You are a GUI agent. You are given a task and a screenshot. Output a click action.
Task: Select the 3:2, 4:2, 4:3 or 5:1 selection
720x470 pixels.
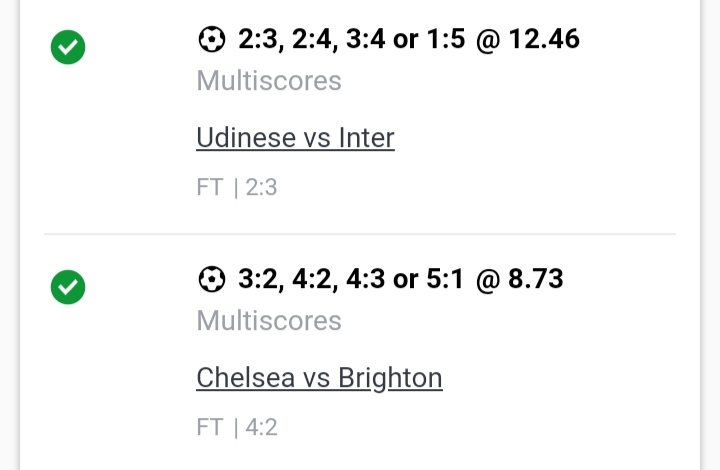[x=351, y=279]
